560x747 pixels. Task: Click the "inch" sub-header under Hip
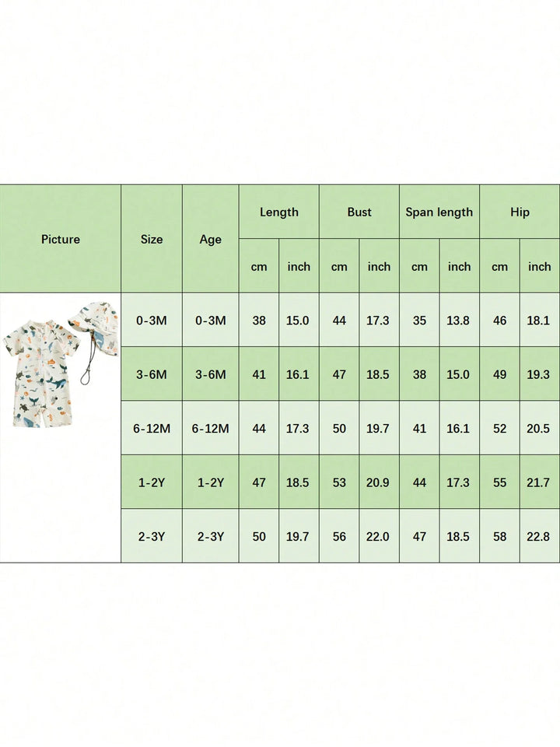(x=540, y=267)
